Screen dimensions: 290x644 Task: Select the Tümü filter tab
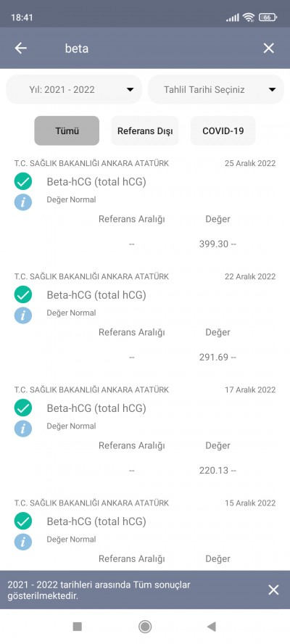coord(67,131)
